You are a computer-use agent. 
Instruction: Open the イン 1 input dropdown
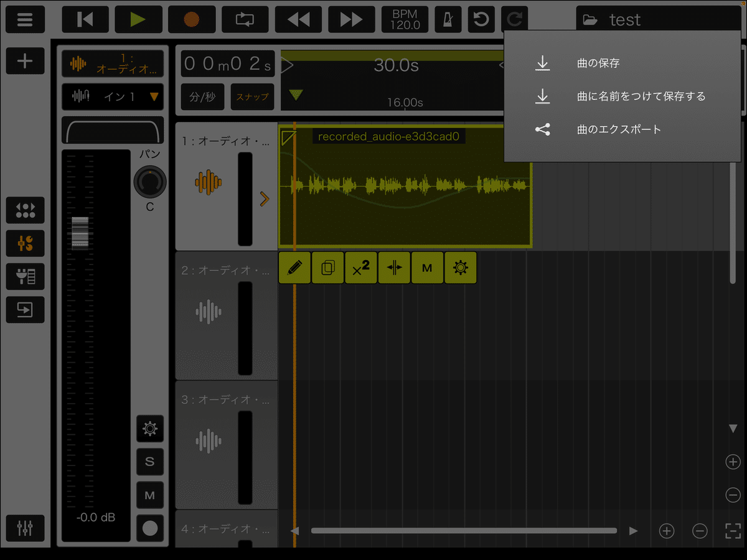(x=113, y=96)
